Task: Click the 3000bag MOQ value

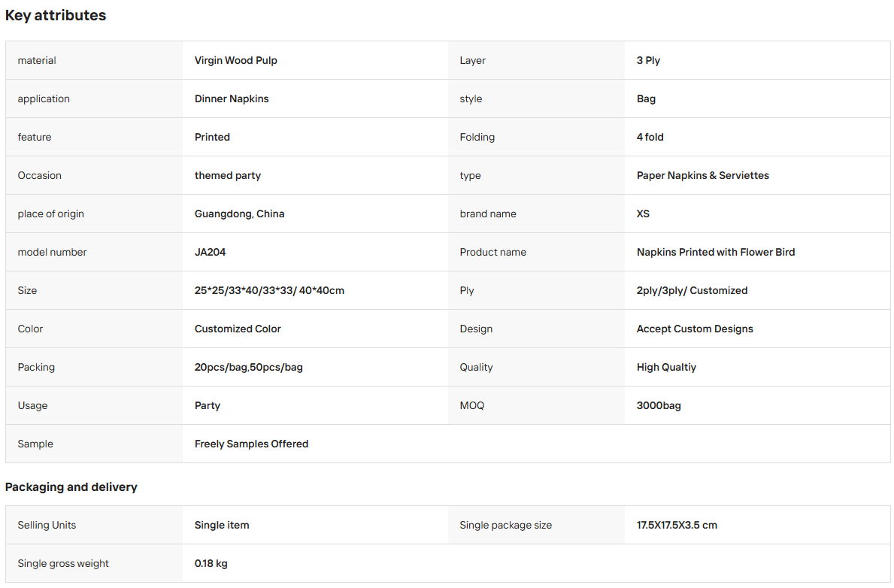Action: (659, 405)
